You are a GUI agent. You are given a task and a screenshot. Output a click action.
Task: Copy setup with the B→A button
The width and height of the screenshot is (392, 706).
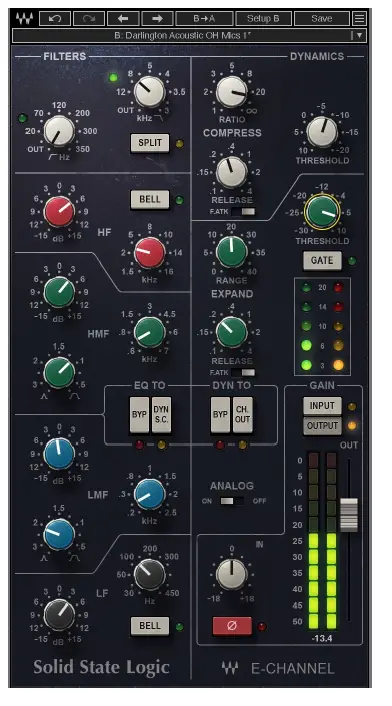click(x=204, y=18)
